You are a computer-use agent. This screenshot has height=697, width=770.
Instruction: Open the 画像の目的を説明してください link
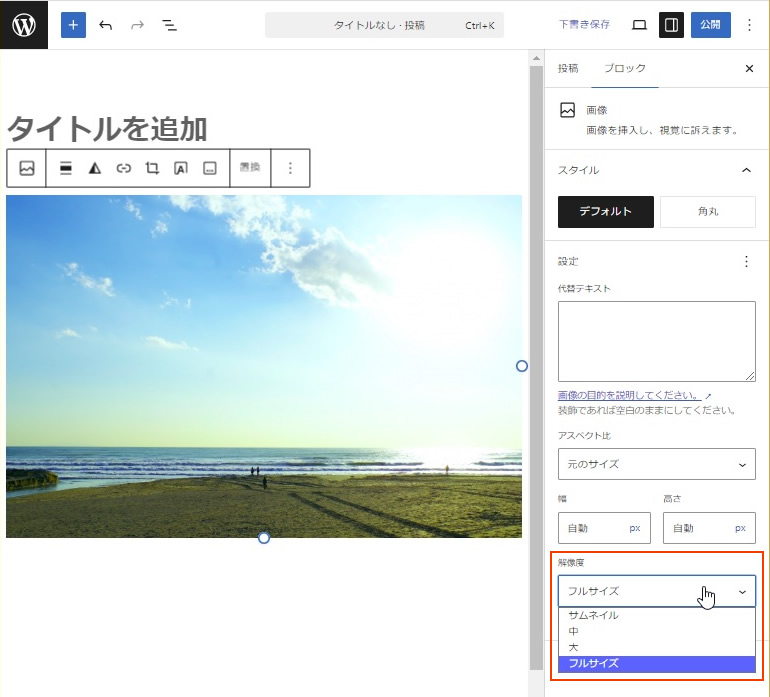tap(630, 396)
